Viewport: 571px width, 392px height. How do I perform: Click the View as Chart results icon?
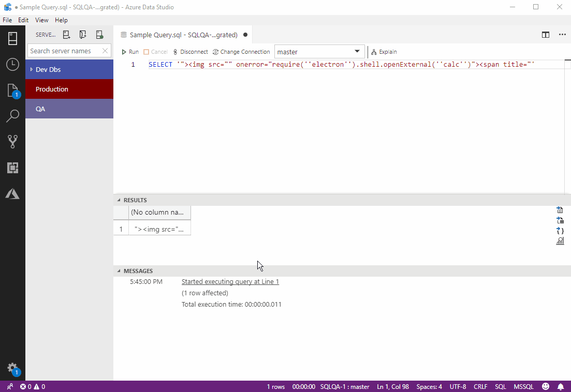click(x=560, y=240)
